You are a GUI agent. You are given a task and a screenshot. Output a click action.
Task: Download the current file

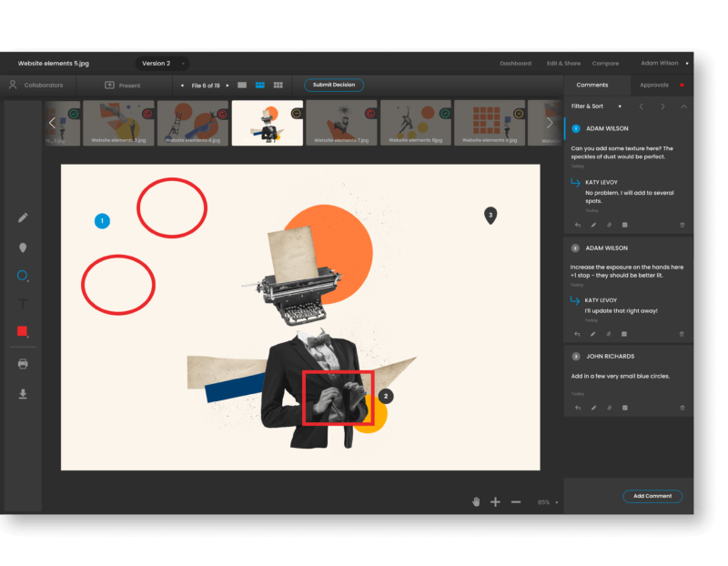[23, 394]
